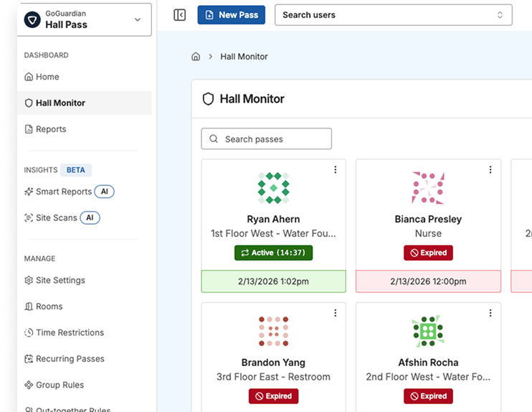Click the name Bianca Presley
The image size is (532, 412).
pos(428,219)
